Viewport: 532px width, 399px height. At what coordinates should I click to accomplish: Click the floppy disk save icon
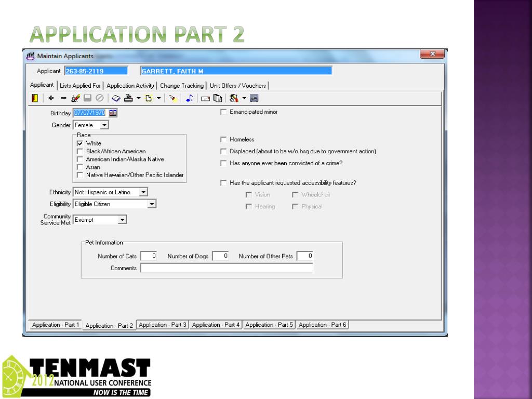pyautogui.click(x=87, y=98)
